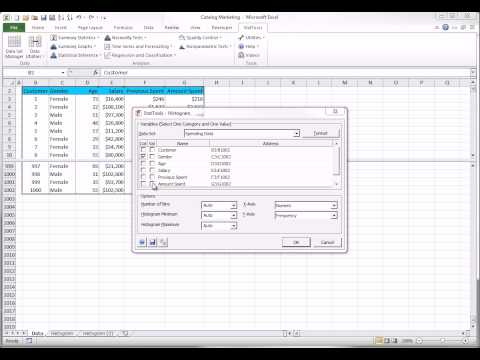Switch to the Home tab
The height and width of the screenshot is (360, 480).
(x=38, y=27)
